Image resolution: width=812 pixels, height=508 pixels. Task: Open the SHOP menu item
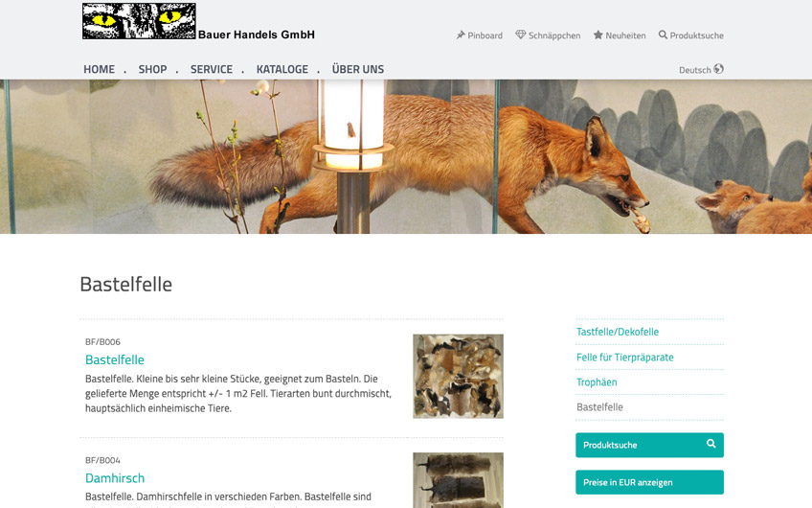click(x=152, y=69)
